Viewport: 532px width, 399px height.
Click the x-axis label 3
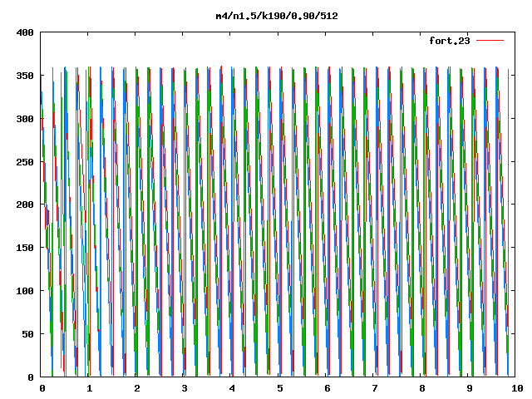185,388
